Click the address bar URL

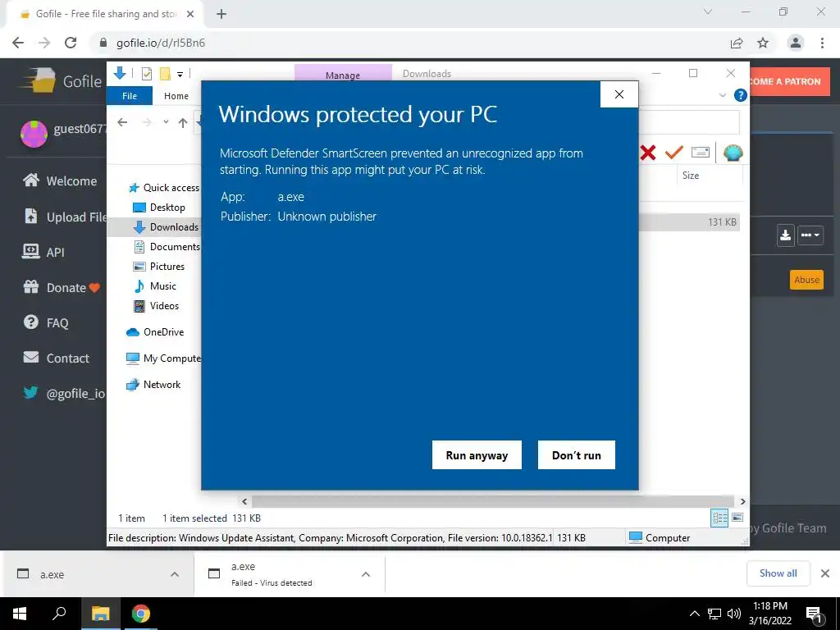161,43
